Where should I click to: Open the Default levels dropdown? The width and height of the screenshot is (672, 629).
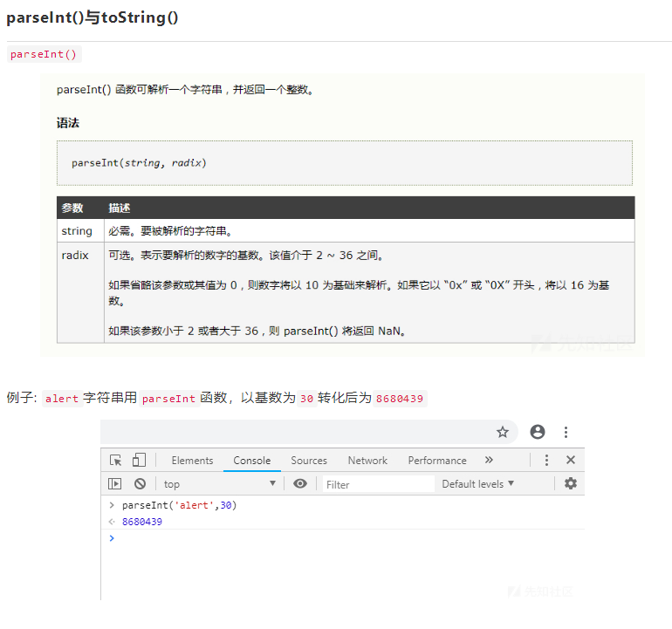(477, 483)
